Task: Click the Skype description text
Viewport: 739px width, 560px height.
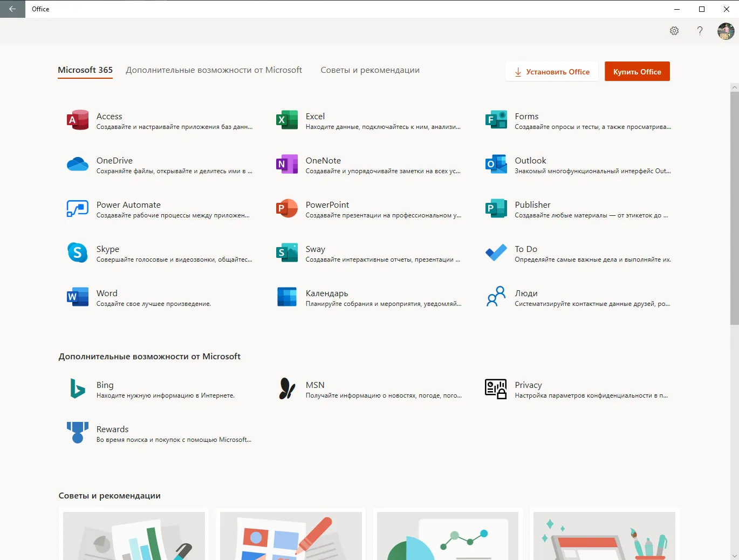Action: (x=174, y=259)
